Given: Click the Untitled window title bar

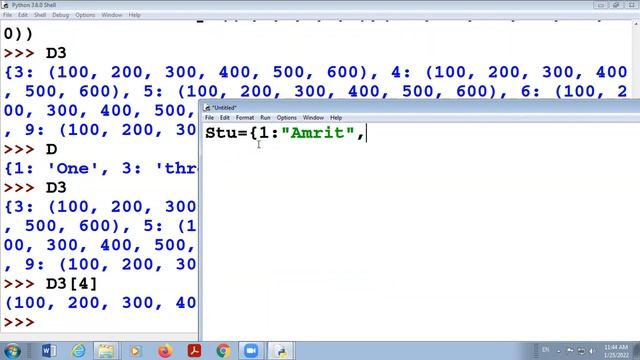Looking at the screenshot, I should click(420, 108).
